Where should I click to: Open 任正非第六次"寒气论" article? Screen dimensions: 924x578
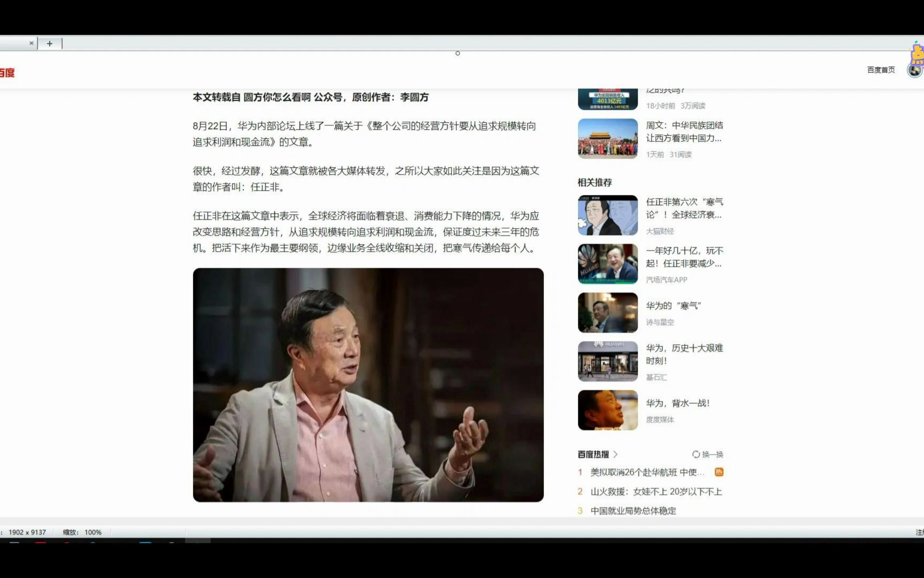684,208
